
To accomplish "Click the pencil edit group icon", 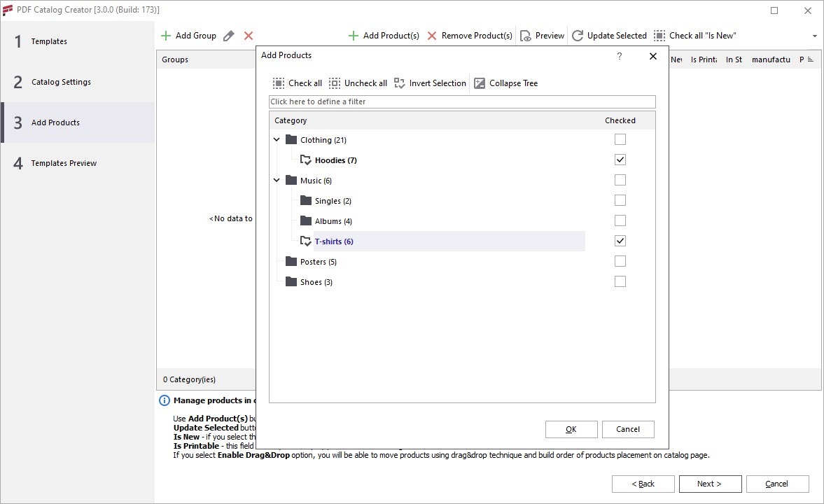I will click(229, 36).
